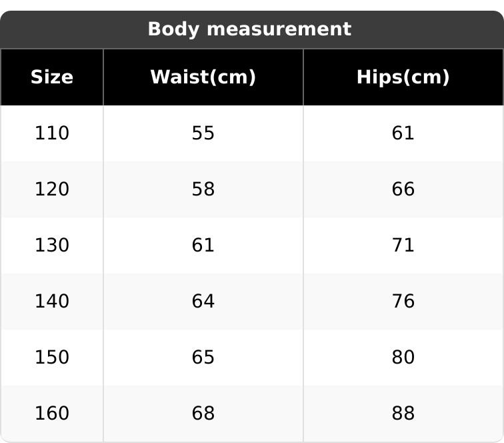Select waist value 58 for size 120

click(203, 189)
